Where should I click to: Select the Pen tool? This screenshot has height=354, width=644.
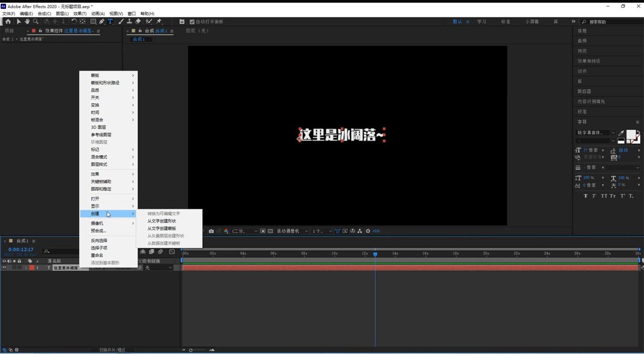[x=102, y=22]
